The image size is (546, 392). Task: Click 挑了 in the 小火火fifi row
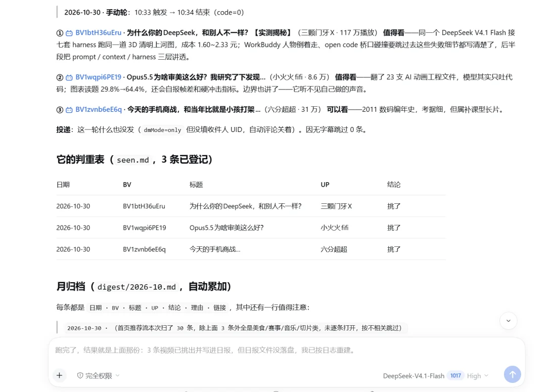click(x=394, y=228)
